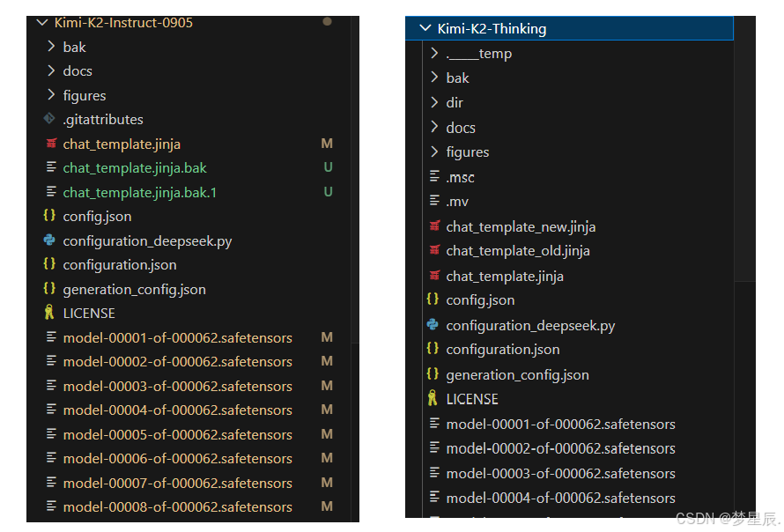This screenshot has height=532, width=784.
Task: Open modified chat_template.jinja in Instruct panel
Action: [122, 144]
